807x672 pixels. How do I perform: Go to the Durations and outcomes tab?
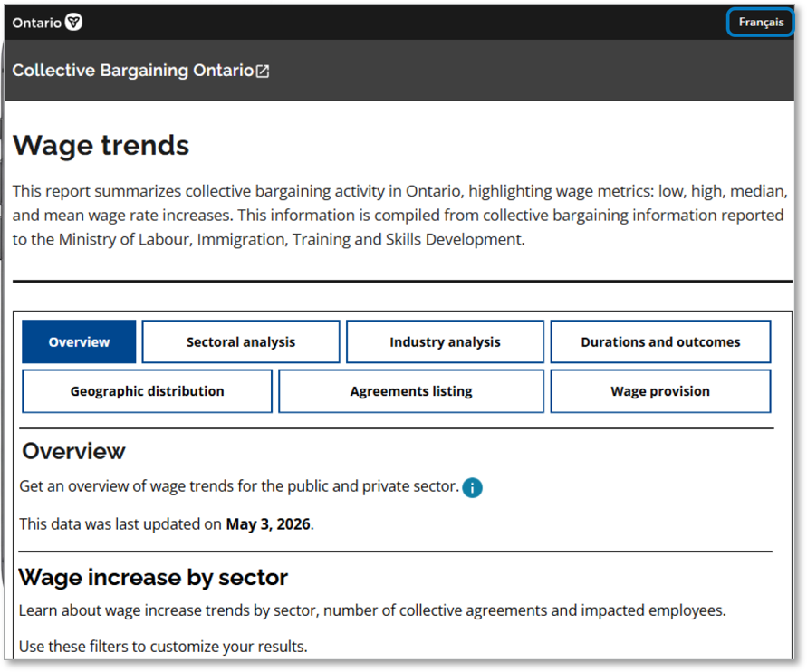pyautogui.click(x=660, y=341)
